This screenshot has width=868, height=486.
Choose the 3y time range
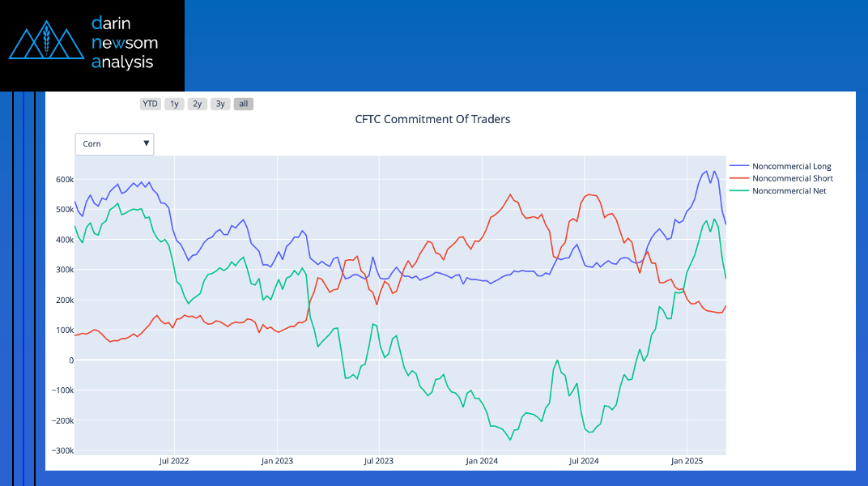click(220, 104)
